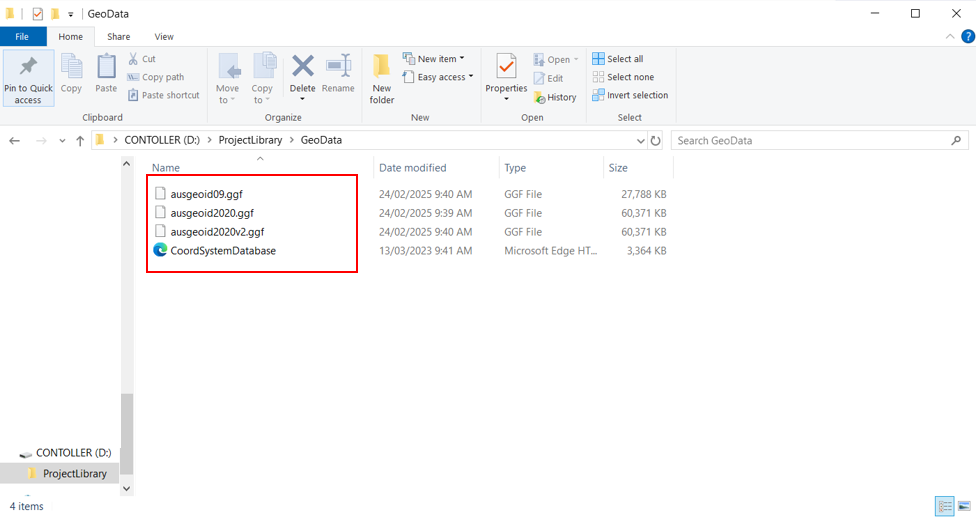
Task: Sort by the Size column header
Action: (618, 167)
